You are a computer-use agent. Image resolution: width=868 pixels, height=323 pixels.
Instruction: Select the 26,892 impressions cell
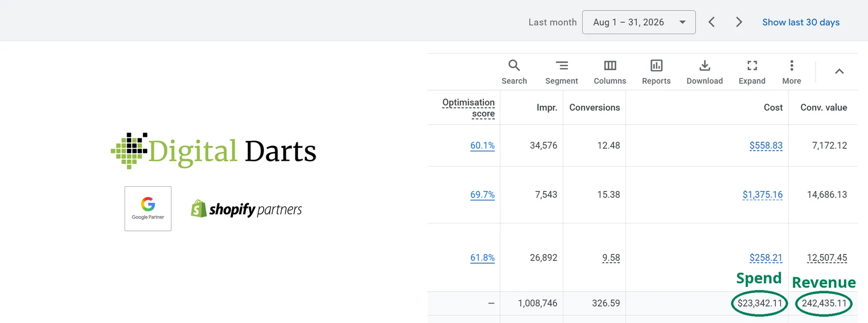pyautogui.click(x=543, y=258)
